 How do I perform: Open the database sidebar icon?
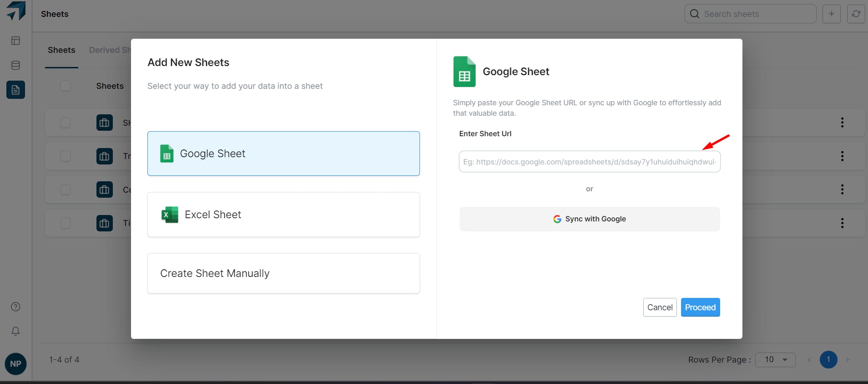(15, 65)
